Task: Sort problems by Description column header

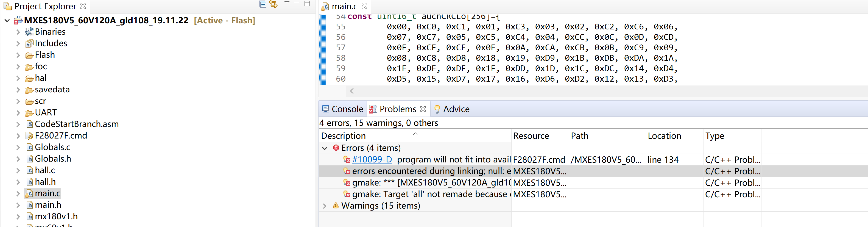Action: pyautogui.click(x=343, y=136)
